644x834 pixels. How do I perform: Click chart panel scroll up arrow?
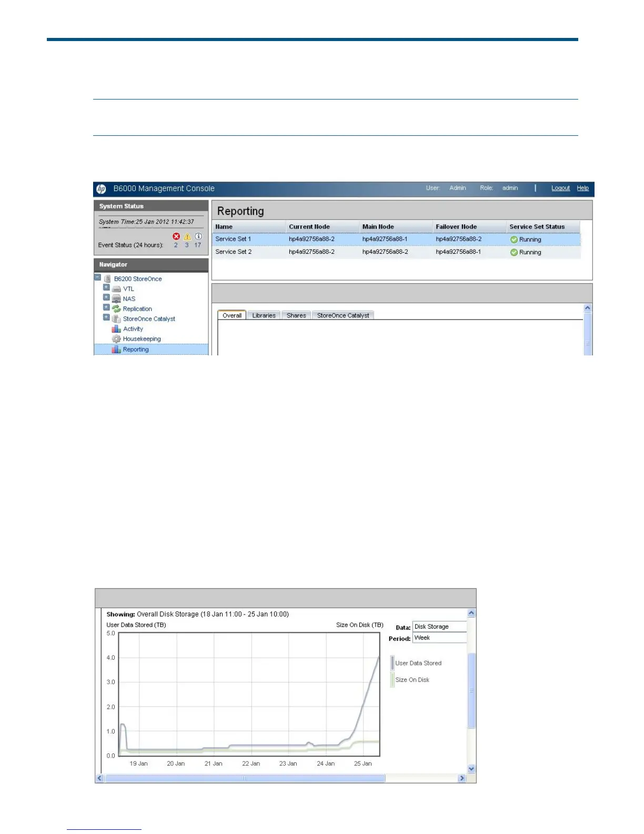point(471,613)
